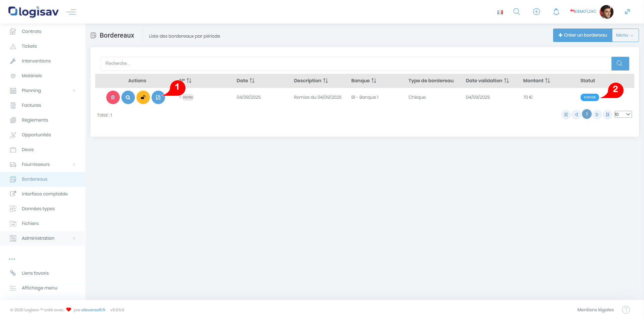Go to Factures in the sidebar
This screenshot has width=644, height=320.
[32, 105]
